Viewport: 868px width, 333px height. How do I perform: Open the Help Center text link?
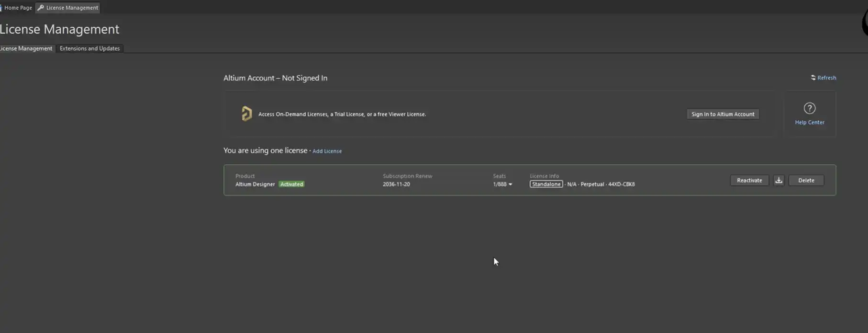809,122
